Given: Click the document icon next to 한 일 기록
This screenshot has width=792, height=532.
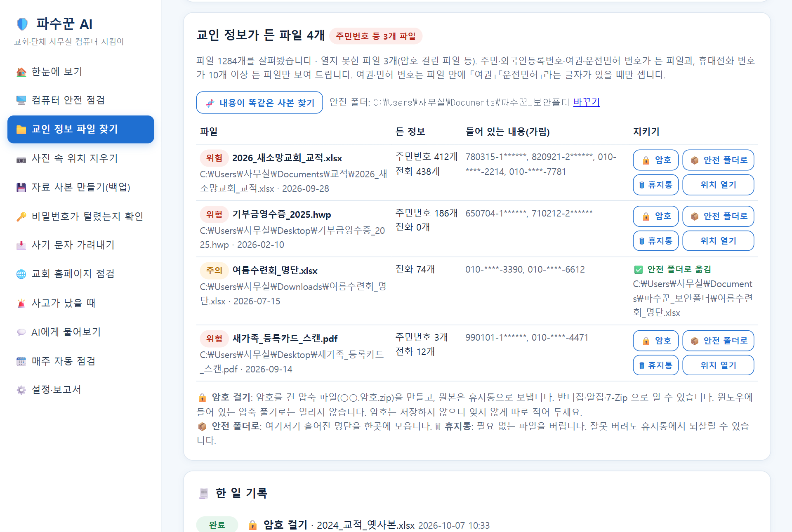Looking at the screenshot, I should point(203,493).
